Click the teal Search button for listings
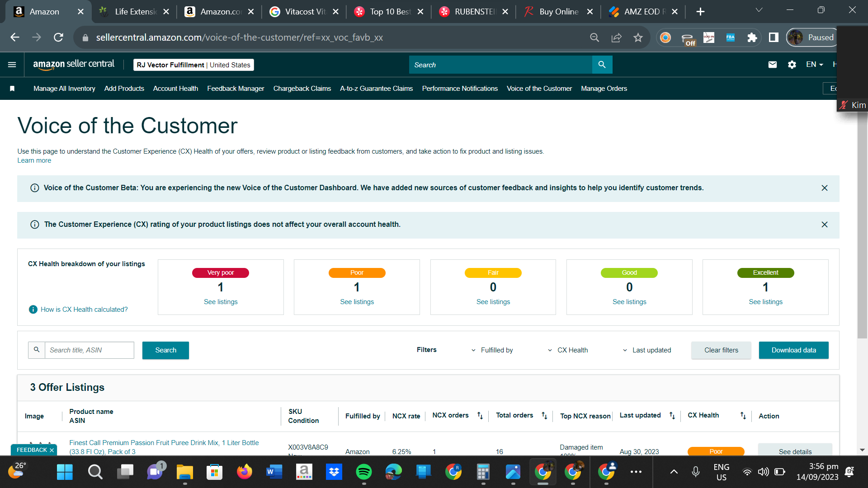The image size is (868, 488). point(165,350)
